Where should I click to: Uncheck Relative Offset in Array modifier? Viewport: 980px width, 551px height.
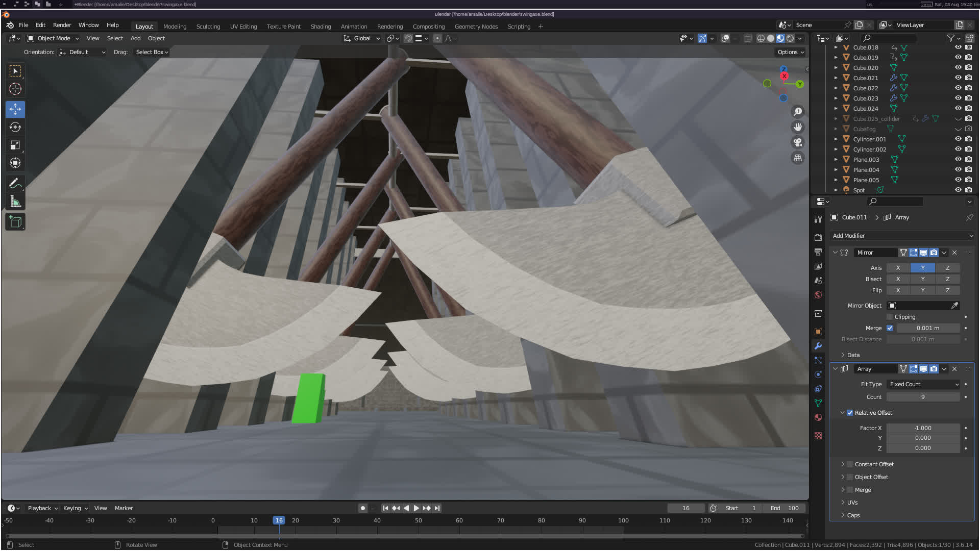coord(850,413)
